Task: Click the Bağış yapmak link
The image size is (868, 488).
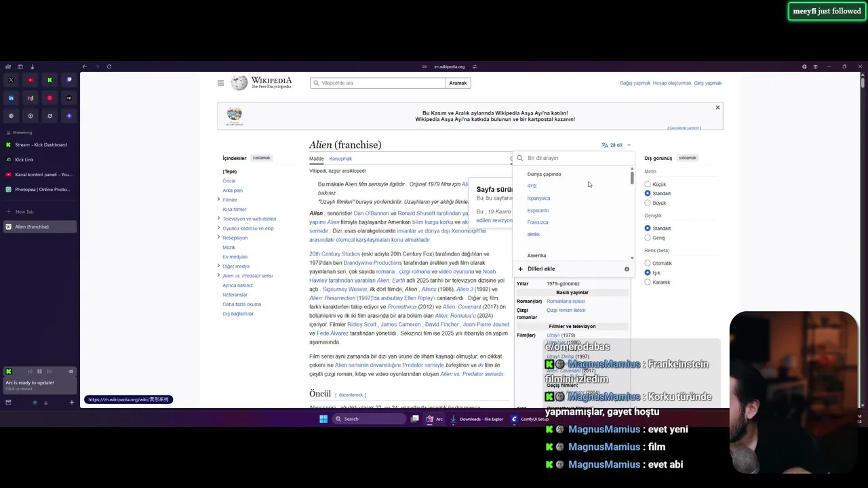Action: (635, 83)
